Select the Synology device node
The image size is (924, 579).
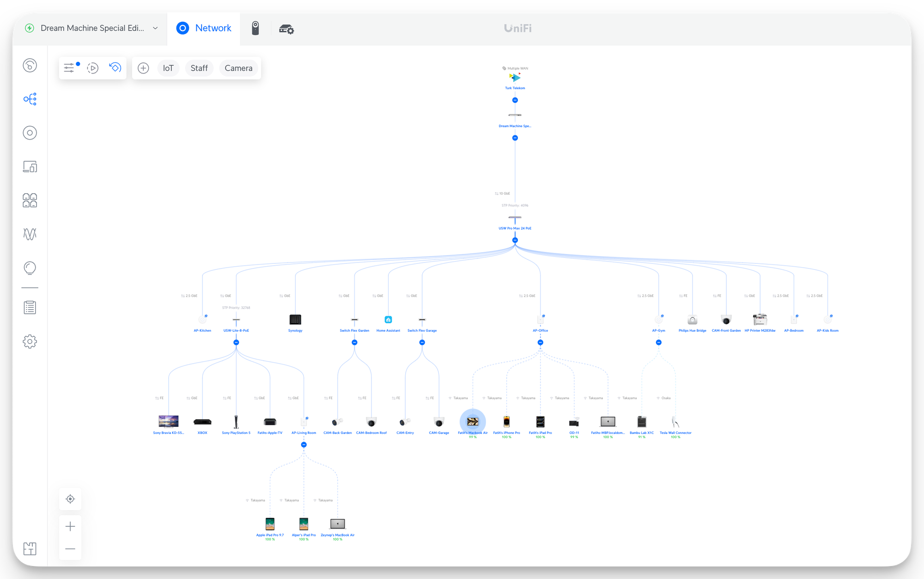295,320
